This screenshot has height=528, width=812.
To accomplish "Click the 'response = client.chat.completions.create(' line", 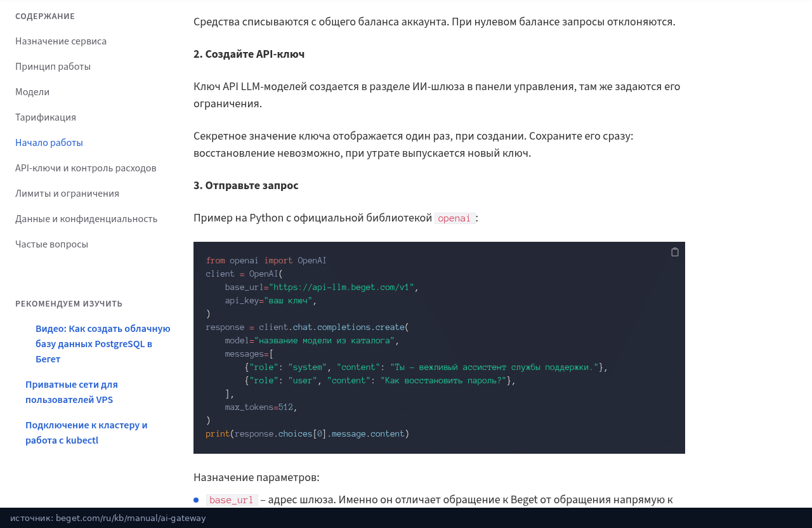I will click(307, 327).
